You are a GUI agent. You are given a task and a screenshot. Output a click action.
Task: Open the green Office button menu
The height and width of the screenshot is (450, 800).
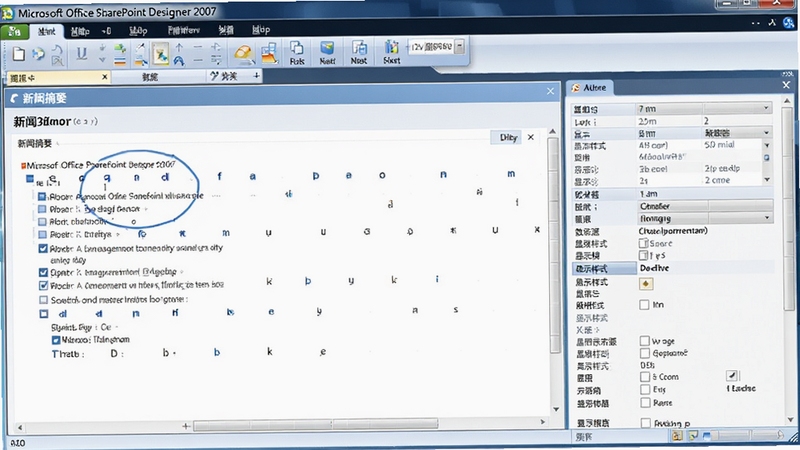coord(14,32)
